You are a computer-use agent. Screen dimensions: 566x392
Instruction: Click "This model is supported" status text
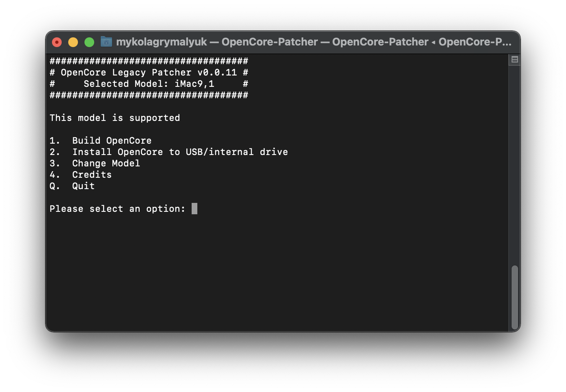[x=114, y=118]
